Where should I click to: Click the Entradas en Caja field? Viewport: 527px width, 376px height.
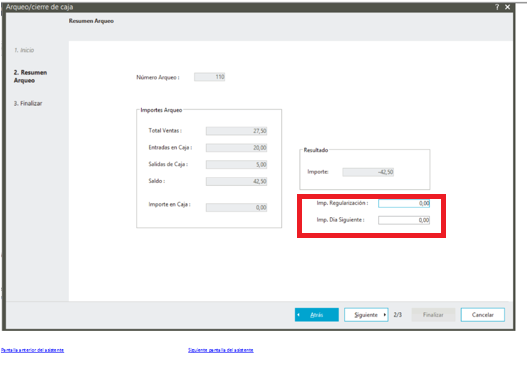point(236,148)
